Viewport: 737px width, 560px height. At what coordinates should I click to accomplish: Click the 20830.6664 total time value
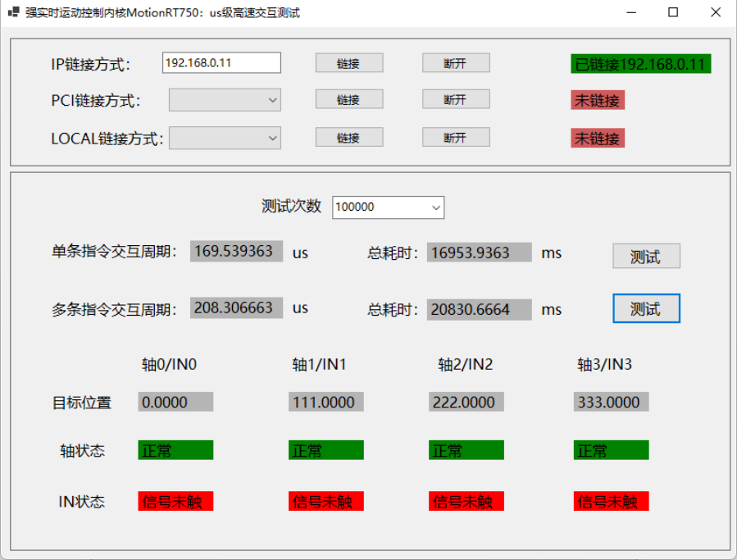(x=480, y=309)
